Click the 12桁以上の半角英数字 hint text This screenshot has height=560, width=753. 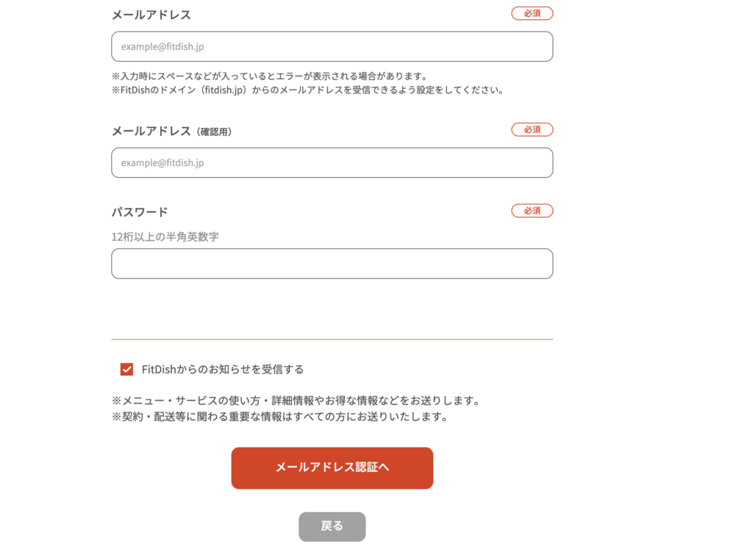(x=165, y=237)
